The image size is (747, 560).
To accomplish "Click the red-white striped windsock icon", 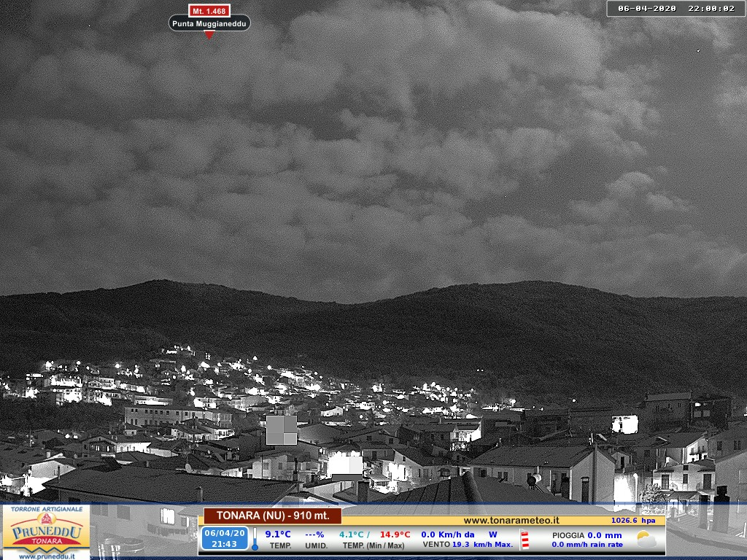I will point(525,540).
